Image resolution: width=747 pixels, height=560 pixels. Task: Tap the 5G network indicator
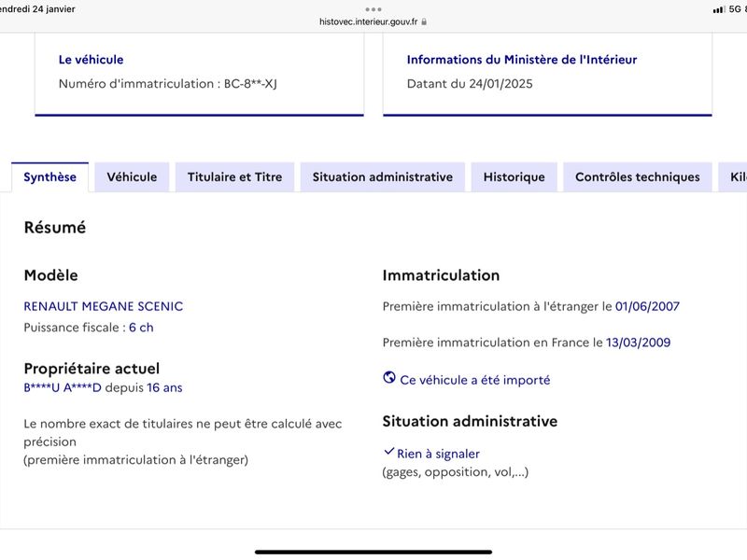pyautogui.click(x=735, y=9)
